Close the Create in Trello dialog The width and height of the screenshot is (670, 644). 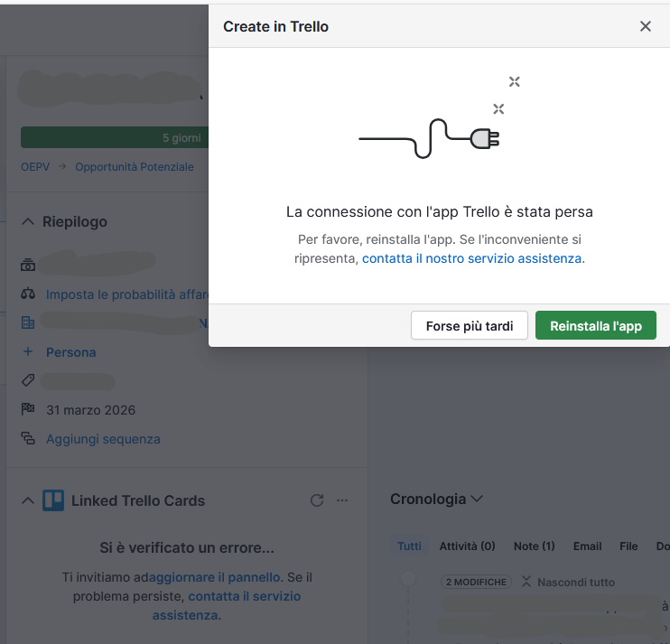click(646, 26)
